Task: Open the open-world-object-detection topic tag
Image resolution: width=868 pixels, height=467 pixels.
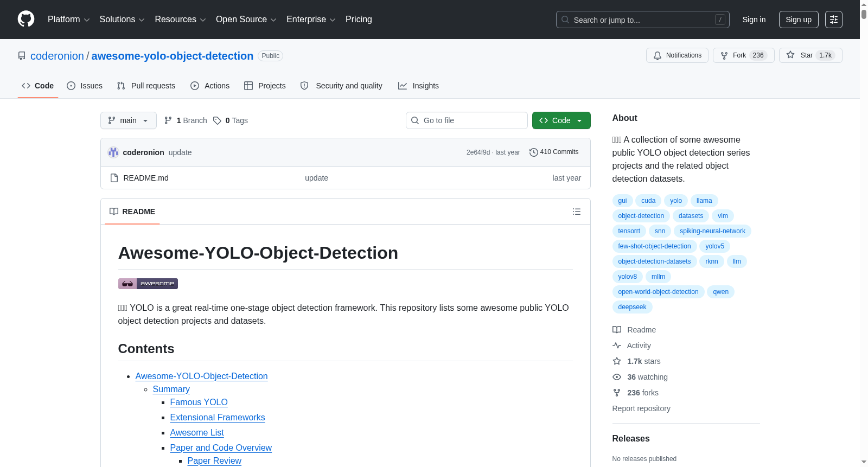Action: coord(659,292)
